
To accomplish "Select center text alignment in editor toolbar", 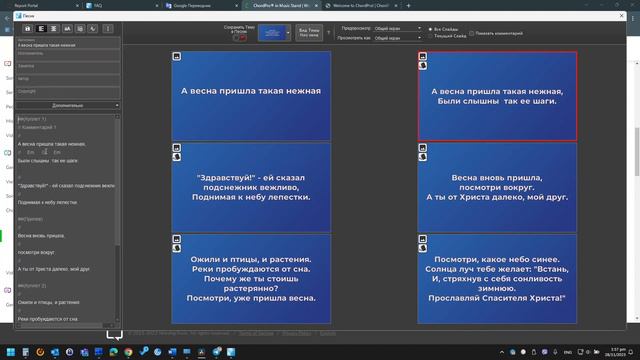I will 53,29.
